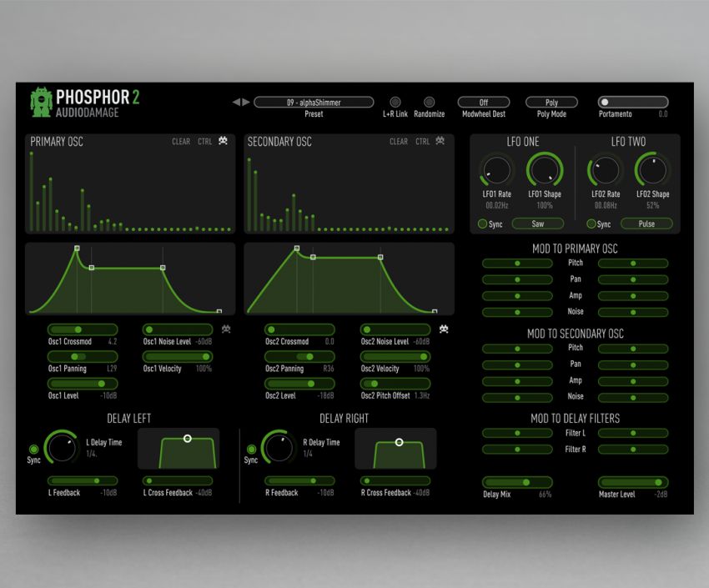Click LFO Two Pitch slider for Secondary Osc
709x588 pixels.
tap(633, 349)
